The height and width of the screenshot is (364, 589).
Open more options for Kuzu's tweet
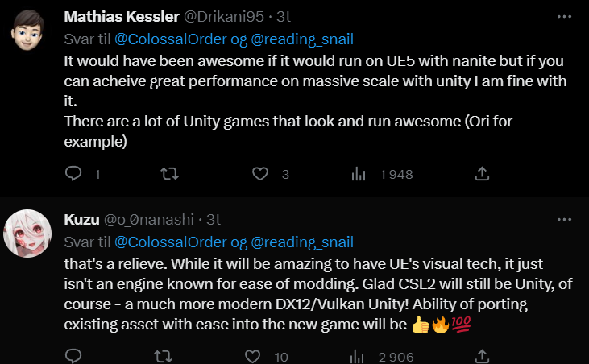(x=564, y=220)
